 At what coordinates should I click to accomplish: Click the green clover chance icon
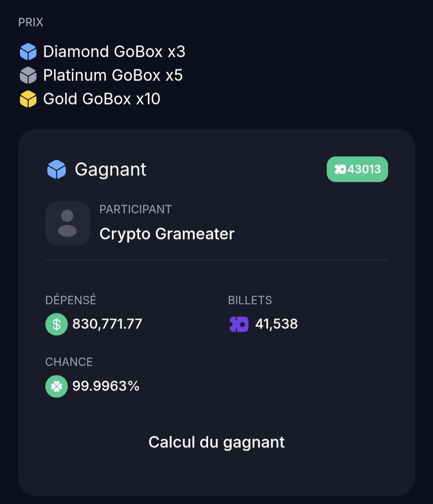(x=57, y=386)
